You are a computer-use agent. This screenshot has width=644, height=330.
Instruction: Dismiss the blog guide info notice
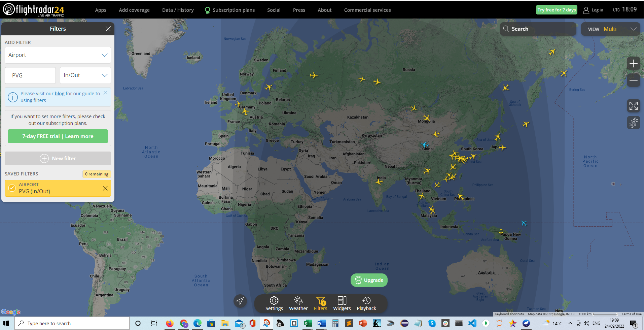click(x=106, y=93)
